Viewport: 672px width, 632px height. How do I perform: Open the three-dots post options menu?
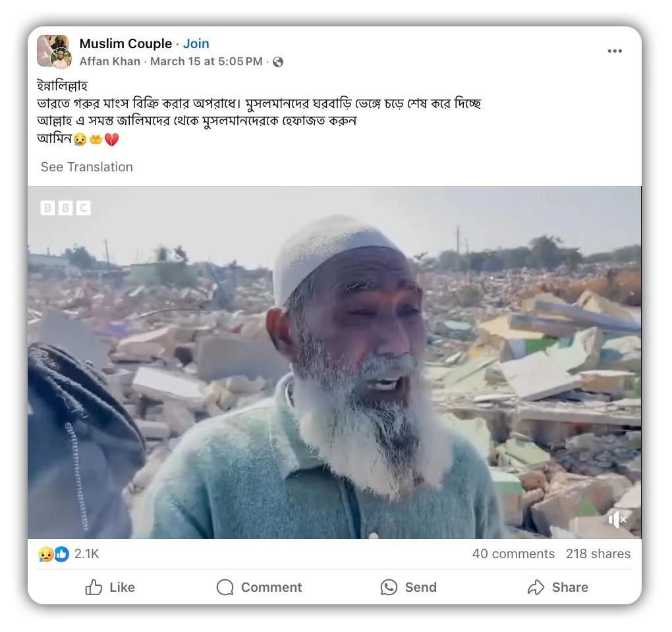(614, 51)
